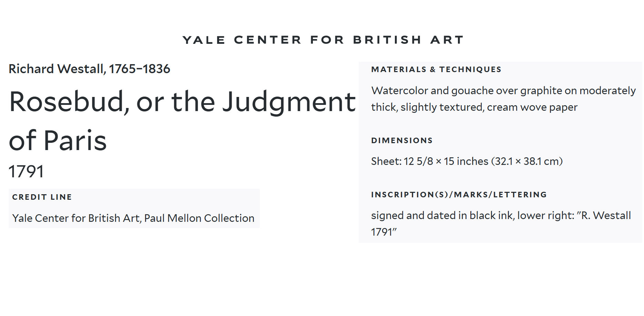Screen dimensions: 644x316
Task: Click the metric size (32.1 × 38.1 cm)
Action: click(x=527, y=161)
